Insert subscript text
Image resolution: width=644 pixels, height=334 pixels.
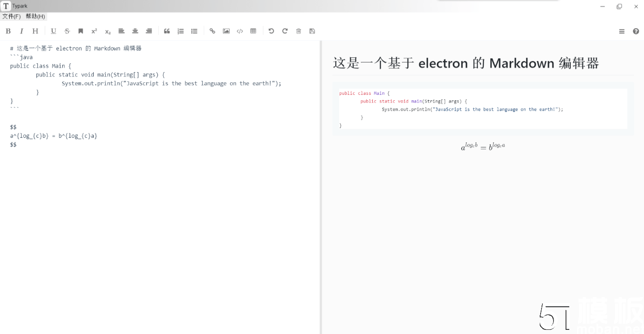[107, 31]
